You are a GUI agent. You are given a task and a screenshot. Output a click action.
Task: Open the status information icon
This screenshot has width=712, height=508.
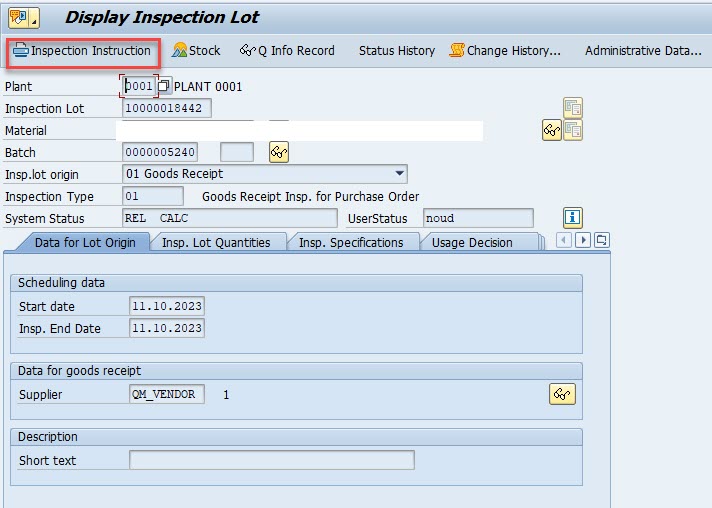point(573,217)
